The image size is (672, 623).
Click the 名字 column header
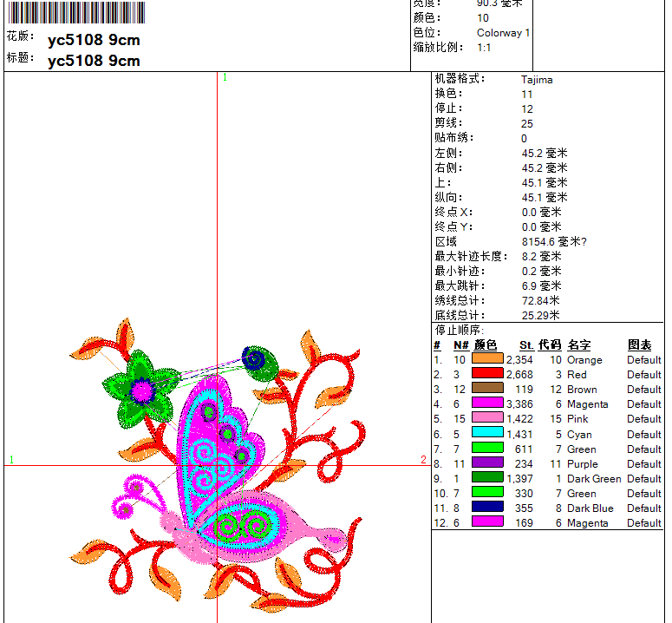tap(579, 344)
